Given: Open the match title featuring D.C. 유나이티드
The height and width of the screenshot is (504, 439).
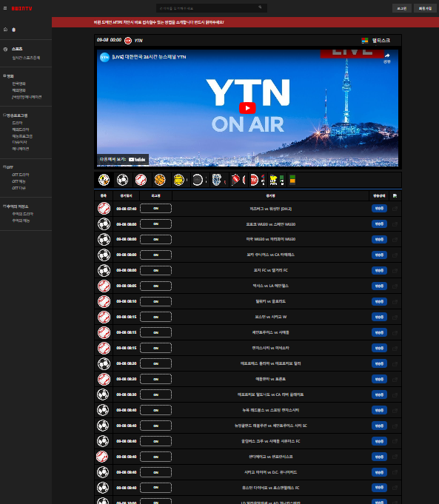Looking at the screenshot, I should (270, 472).
